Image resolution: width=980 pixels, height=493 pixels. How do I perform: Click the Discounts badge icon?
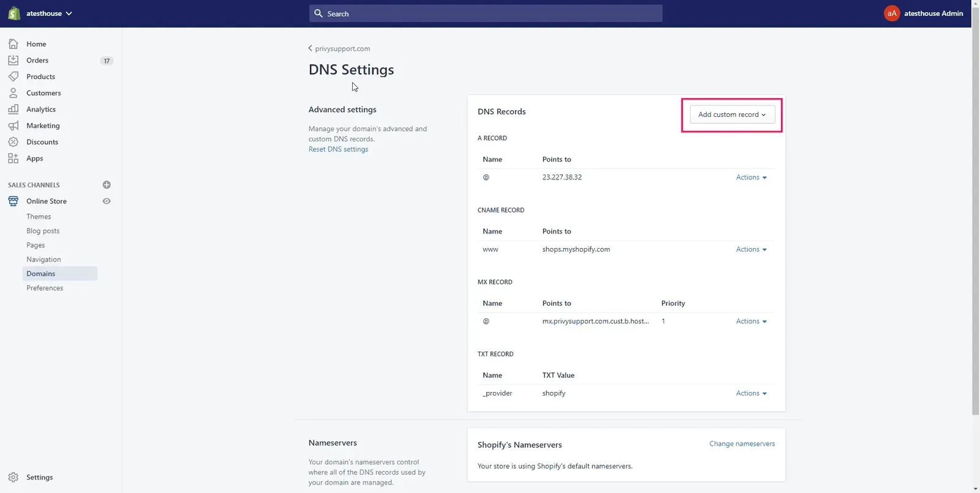coord(13,142)
